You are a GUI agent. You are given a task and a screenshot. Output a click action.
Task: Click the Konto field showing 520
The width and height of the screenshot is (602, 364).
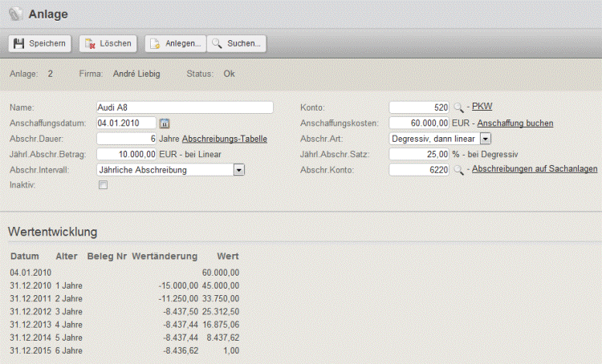click(x=419, y=107)
